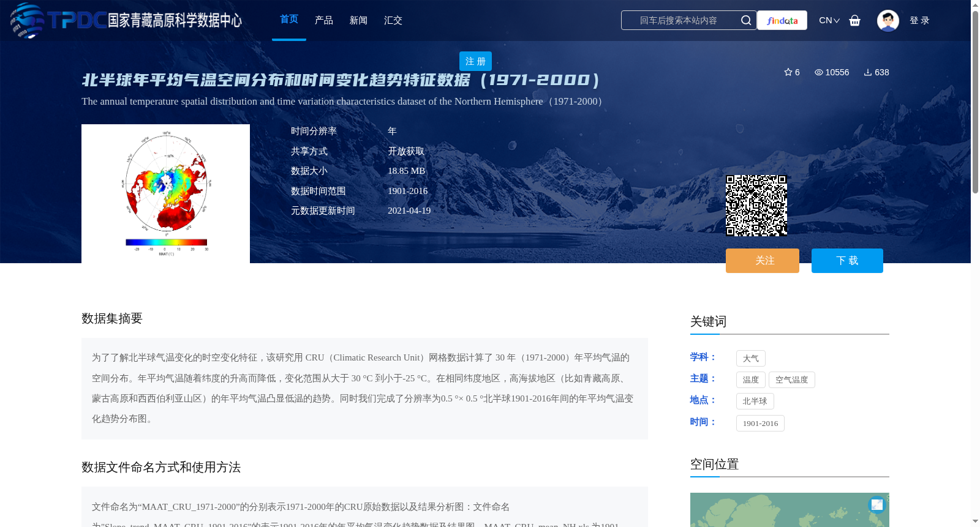
Task: Select the 温度 keyword tag
Action: point(751,380)
